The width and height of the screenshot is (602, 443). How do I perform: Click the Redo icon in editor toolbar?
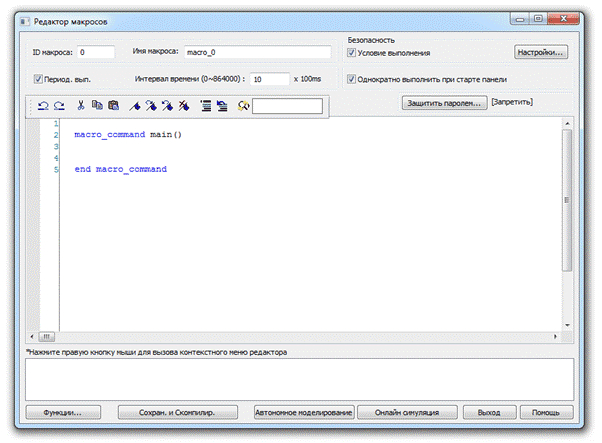pyautogui.click(x=58, y=105)
